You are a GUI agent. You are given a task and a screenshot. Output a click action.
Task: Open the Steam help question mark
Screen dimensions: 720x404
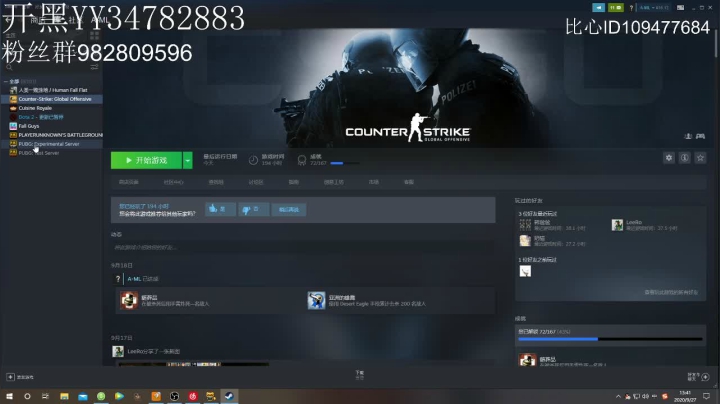631,8
